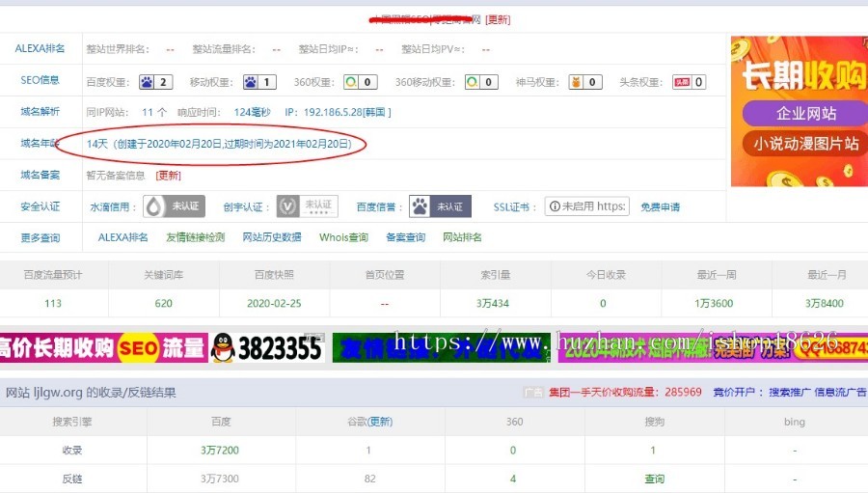Click 今日收录 value 0
868x493 pixels.
[x=603, y=303]
